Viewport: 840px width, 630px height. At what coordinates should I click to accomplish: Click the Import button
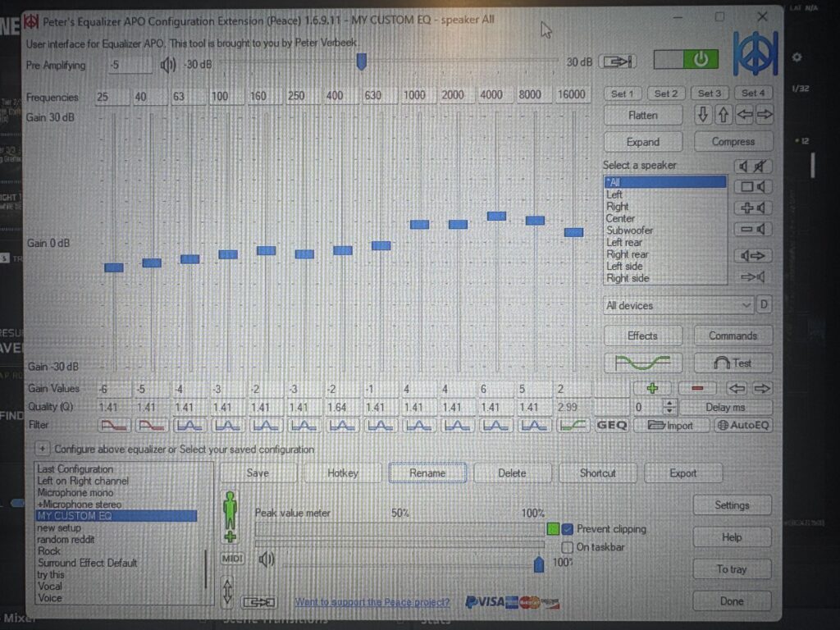click(x=671, y=426)
